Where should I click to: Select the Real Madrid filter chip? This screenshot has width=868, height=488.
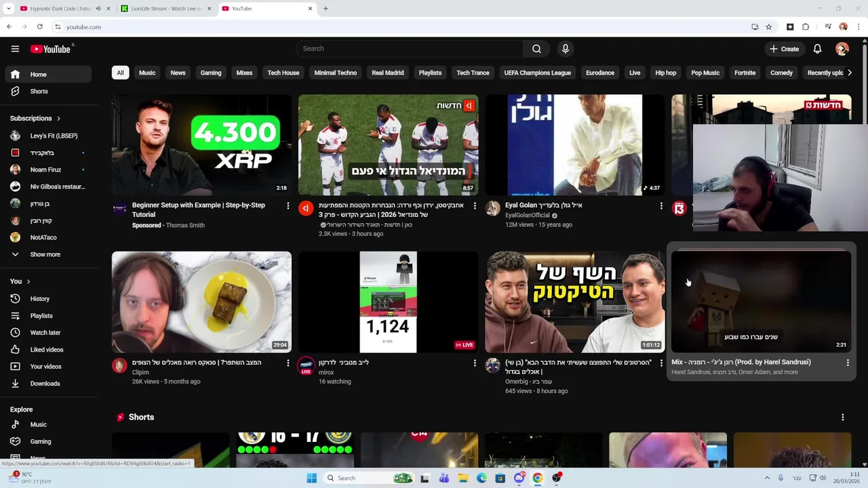tap(388, 73)
